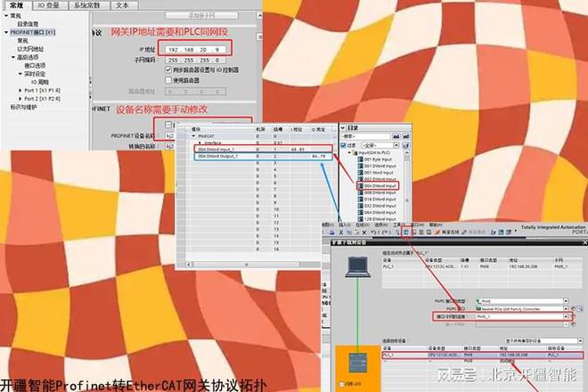Enable the 使用路由器 checkbox
The image size is (588, 392).
[x=168, y=80]
